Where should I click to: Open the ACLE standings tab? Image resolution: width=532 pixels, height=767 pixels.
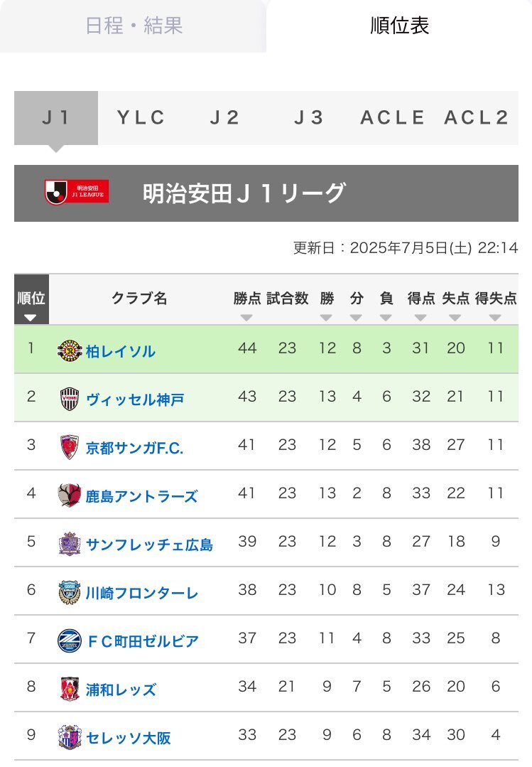tap(392, 118)
